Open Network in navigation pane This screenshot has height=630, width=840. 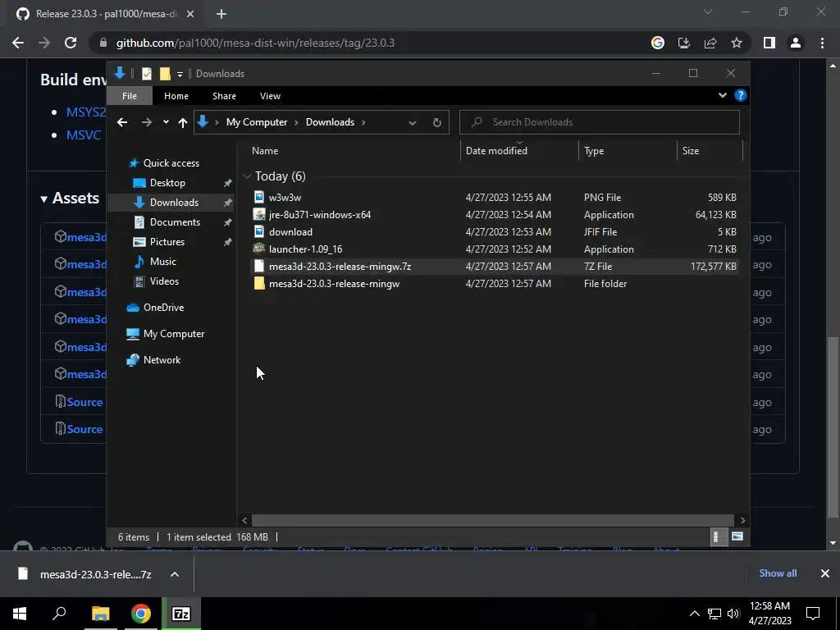[162, 360]
